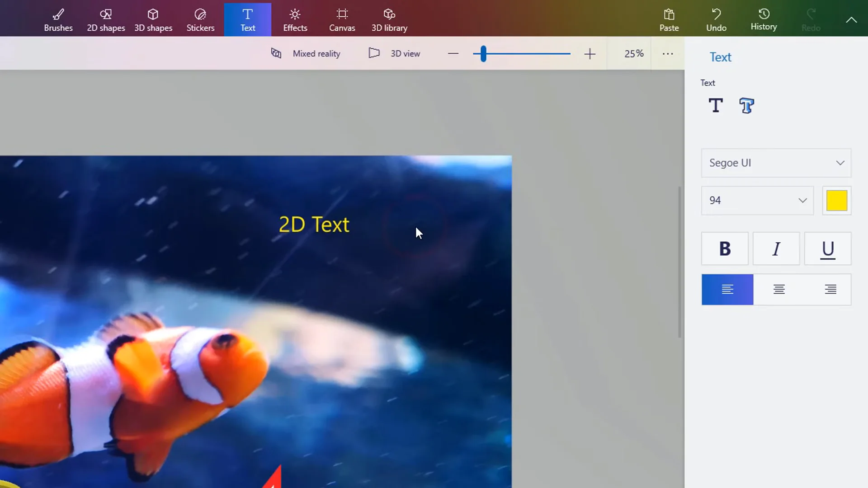Center align the text

(779, 290)
